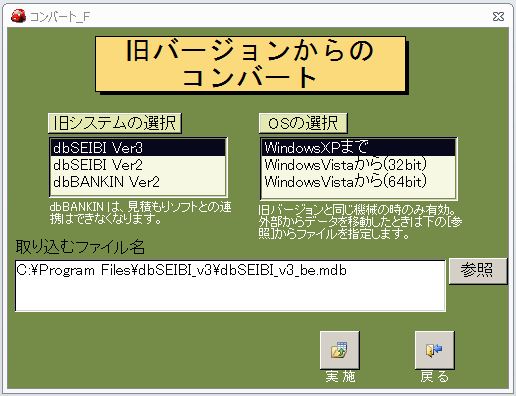This screenshot has height=396, width=516.
Task: Click the dbBANKIN note about estimate software
Action: [x=140, y=213]
